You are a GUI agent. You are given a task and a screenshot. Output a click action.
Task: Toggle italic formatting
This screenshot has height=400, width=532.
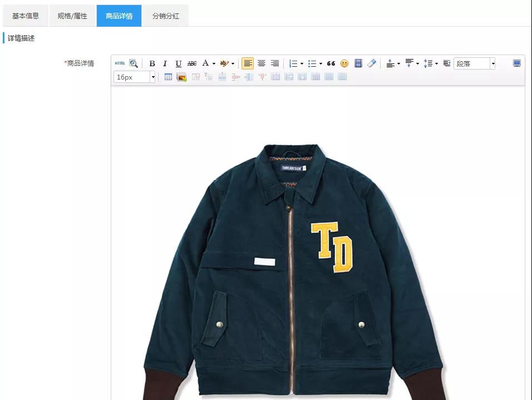pos(165,63)
